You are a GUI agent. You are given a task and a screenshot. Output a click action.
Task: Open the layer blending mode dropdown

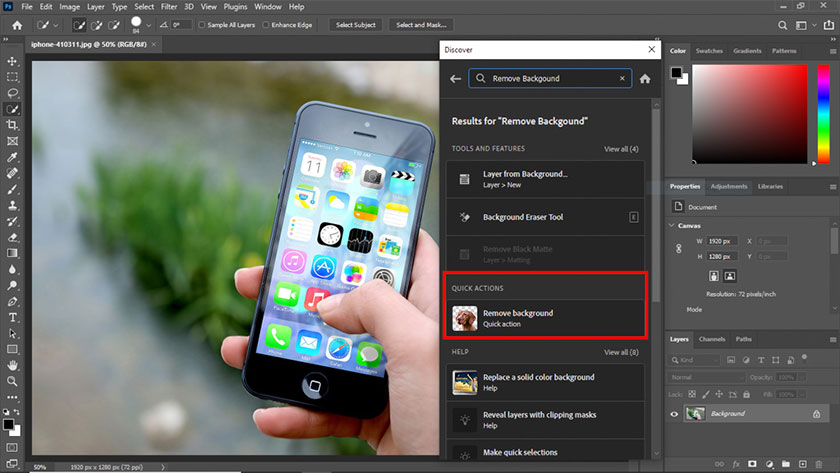click(x=707, y=377)
